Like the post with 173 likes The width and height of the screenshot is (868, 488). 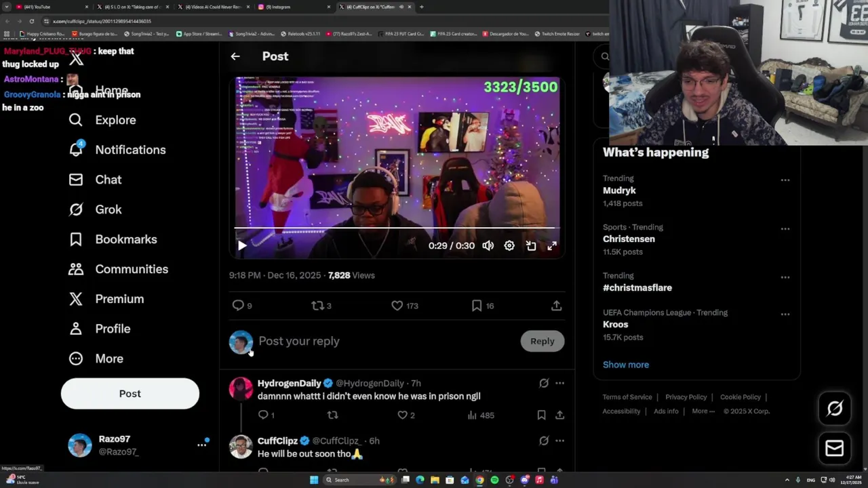[404, 306]
